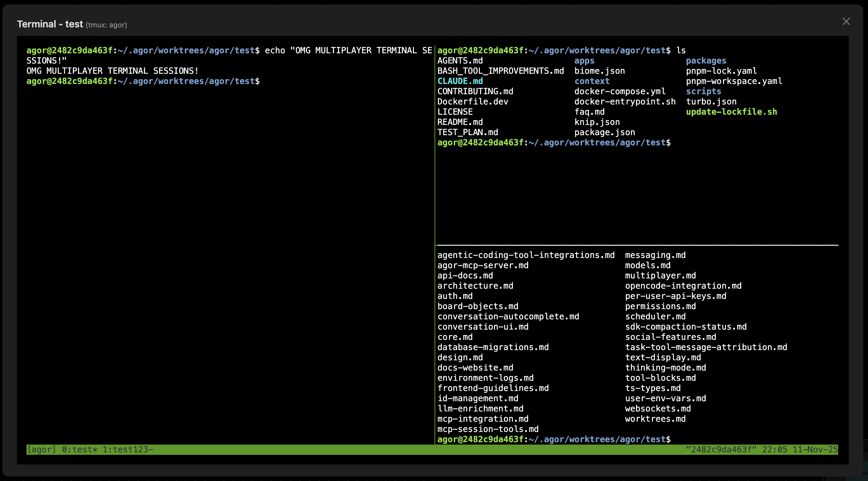Select README.md in file listing
The image size is (868, 481).
(460, 122)
